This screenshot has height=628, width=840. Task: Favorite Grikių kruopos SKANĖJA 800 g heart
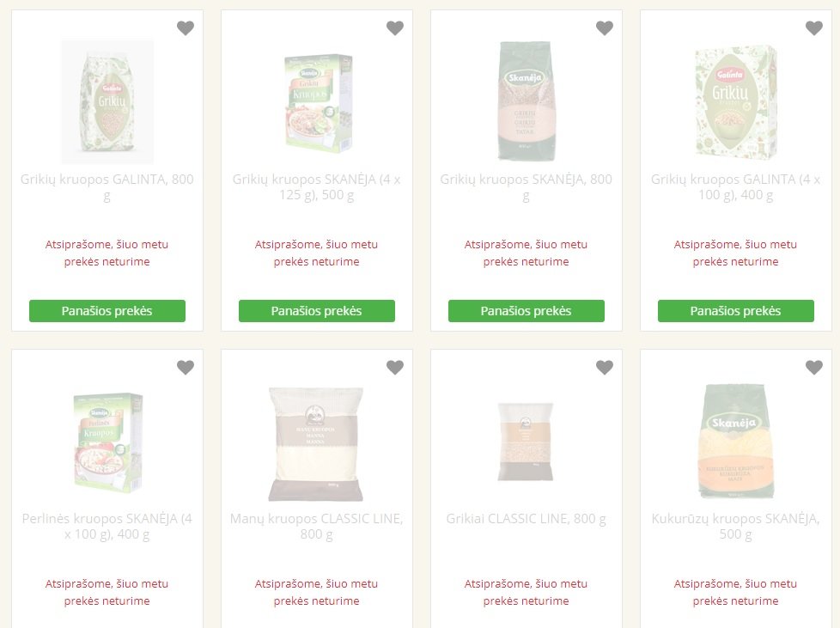(x=605, y=27)
